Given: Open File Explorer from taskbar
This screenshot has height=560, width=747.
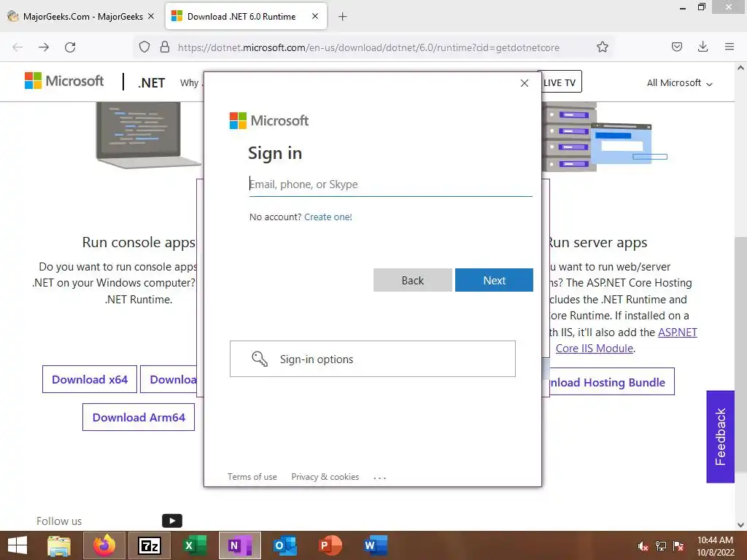Looking at the screenshot, I should point(59,545).
